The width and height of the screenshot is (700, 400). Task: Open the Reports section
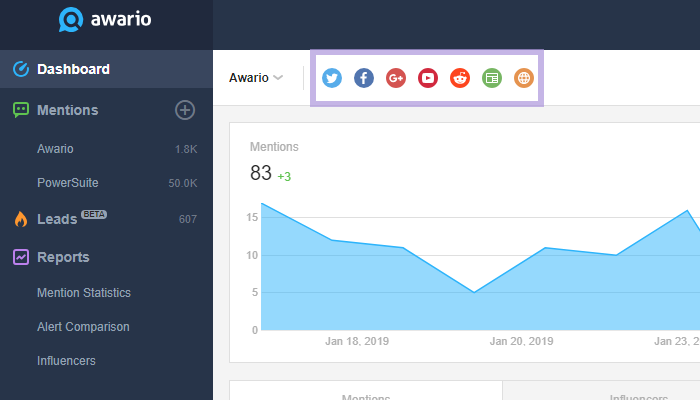[63, 257]
